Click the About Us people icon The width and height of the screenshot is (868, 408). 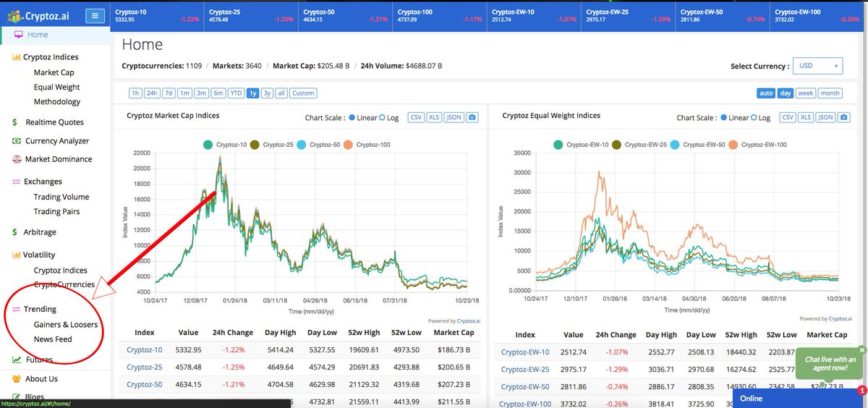point(17,378)
